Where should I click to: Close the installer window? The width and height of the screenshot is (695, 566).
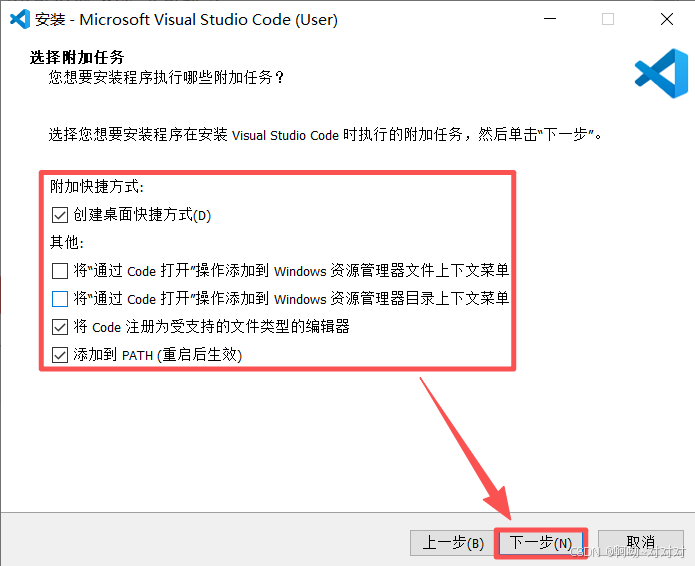pos(667,19)
